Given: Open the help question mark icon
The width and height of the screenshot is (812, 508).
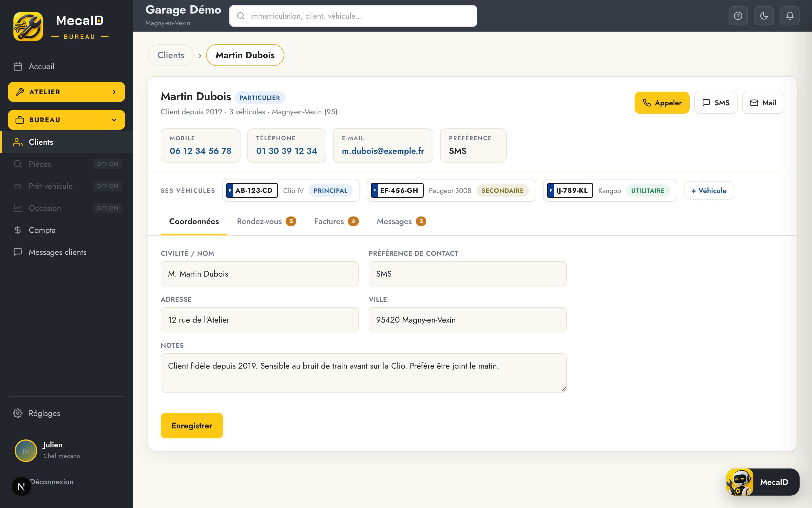Looking at the screenshot, I should [738, 16].
